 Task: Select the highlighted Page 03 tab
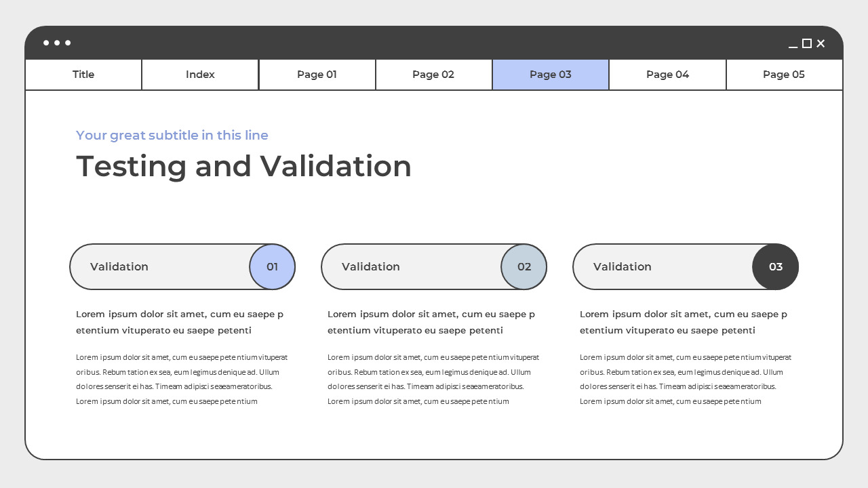[551, 75]
